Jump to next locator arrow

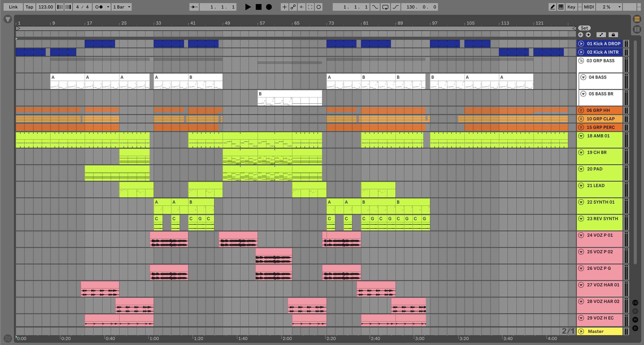pos(588,35)
